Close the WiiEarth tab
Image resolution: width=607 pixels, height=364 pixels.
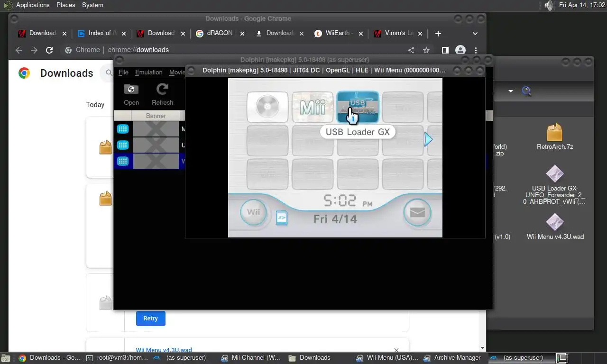[361, 34]
